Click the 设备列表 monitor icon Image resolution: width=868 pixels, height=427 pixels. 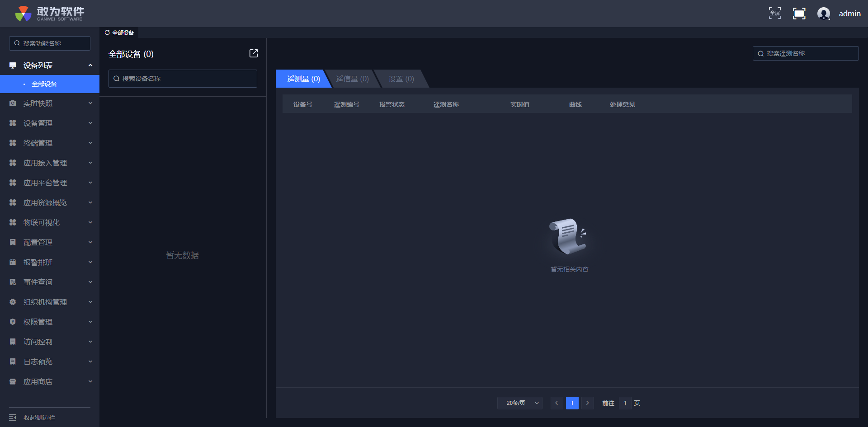[13, 66]
